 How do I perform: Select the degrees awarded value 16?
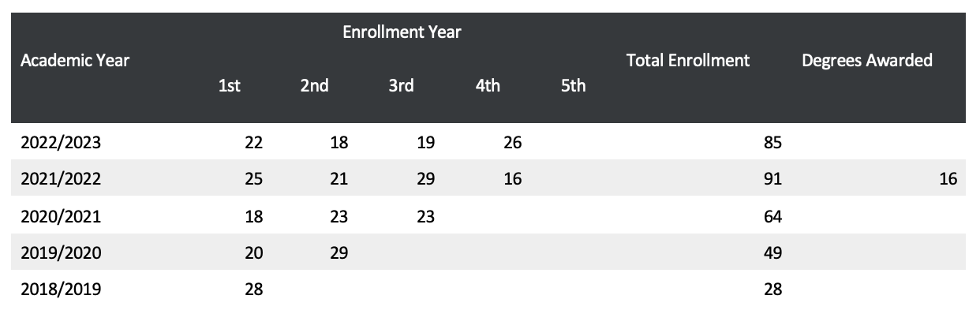click(948, 179)
